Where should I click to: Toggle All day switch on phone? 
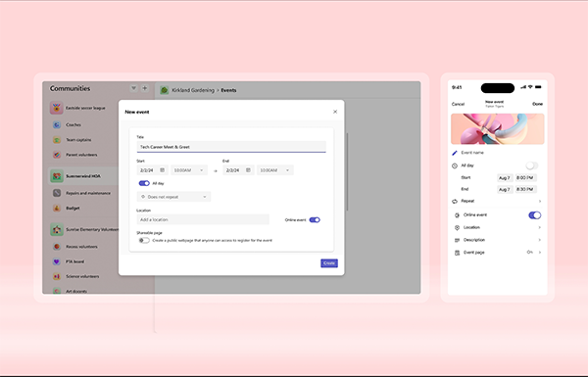[532, 165]
